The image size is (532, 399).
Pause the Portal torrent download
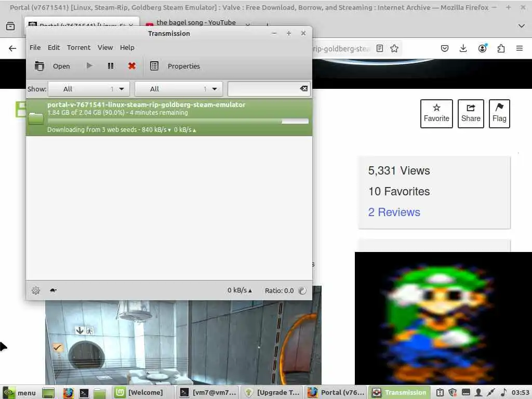(x=111, y=66)
